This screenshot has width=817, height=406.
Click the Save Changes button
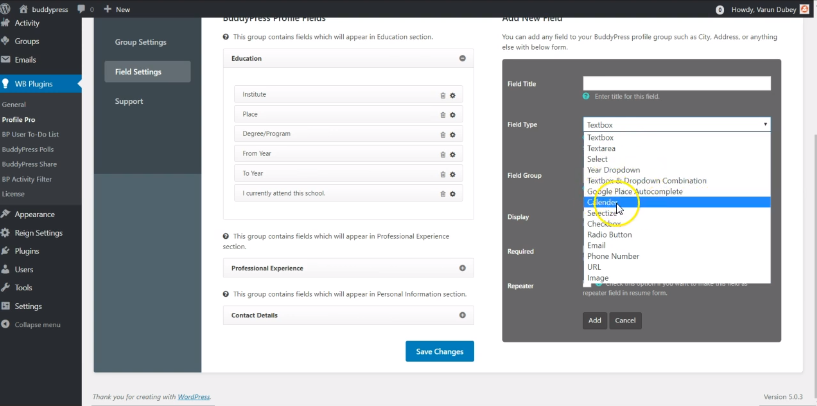[x=440, y=351]
